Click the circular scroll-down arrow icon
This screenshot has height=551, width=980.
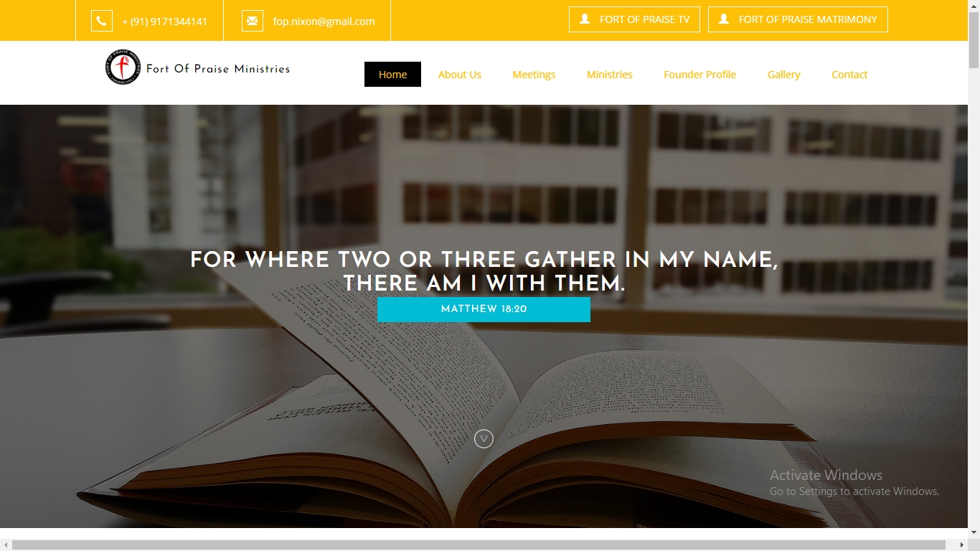pos(484,438)
